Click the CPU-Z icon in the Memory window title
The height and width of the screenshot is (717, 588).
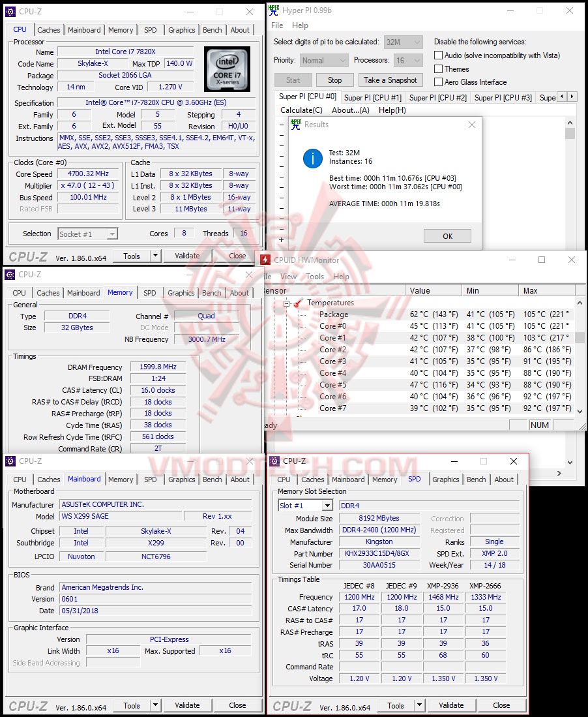point(10,275)
